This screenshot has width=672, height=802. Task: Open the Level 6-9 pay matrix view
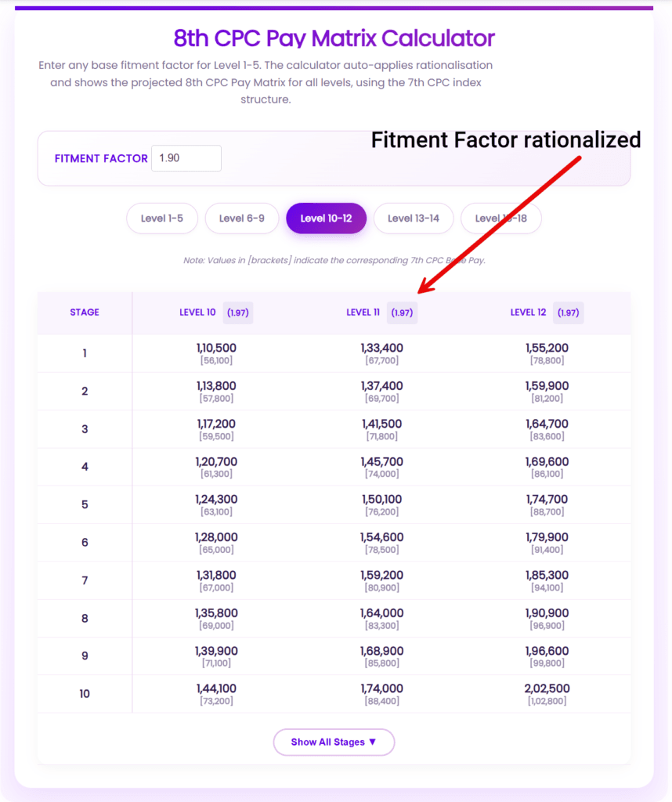pyautogui.click(x=241, y=219)
